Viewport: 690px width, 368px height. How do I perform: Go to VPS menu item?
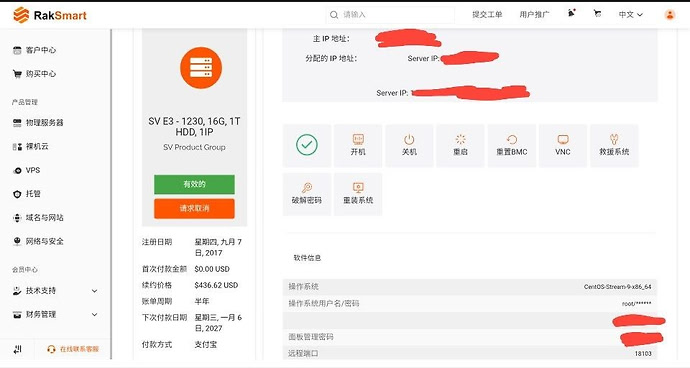pos(33,170)
